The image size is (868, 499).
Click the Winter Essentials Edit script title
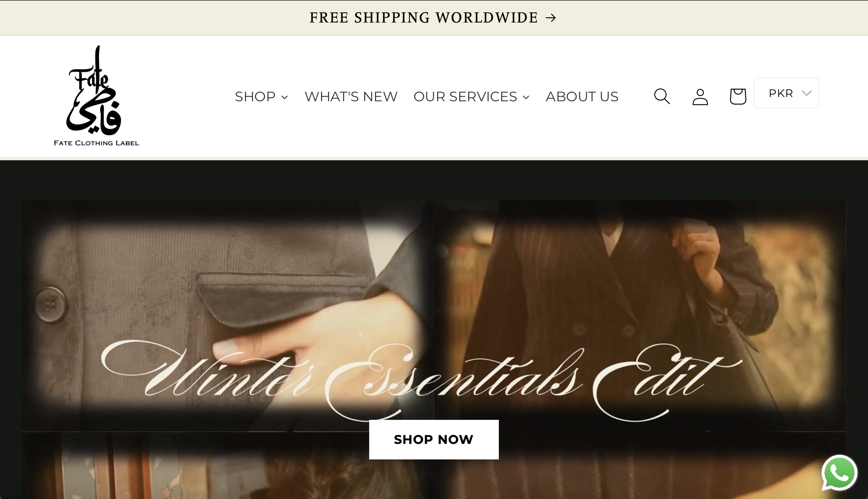click(422, 381)
